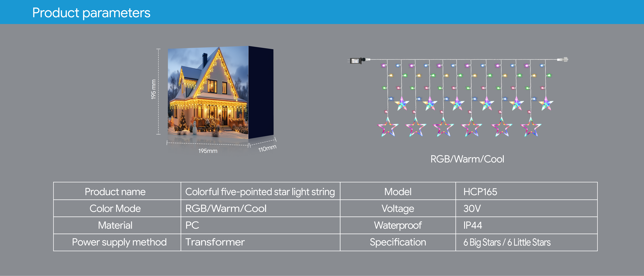Click the dark side panel of box
The width and height of the screenshot is (644, 276).
[261, 93]
